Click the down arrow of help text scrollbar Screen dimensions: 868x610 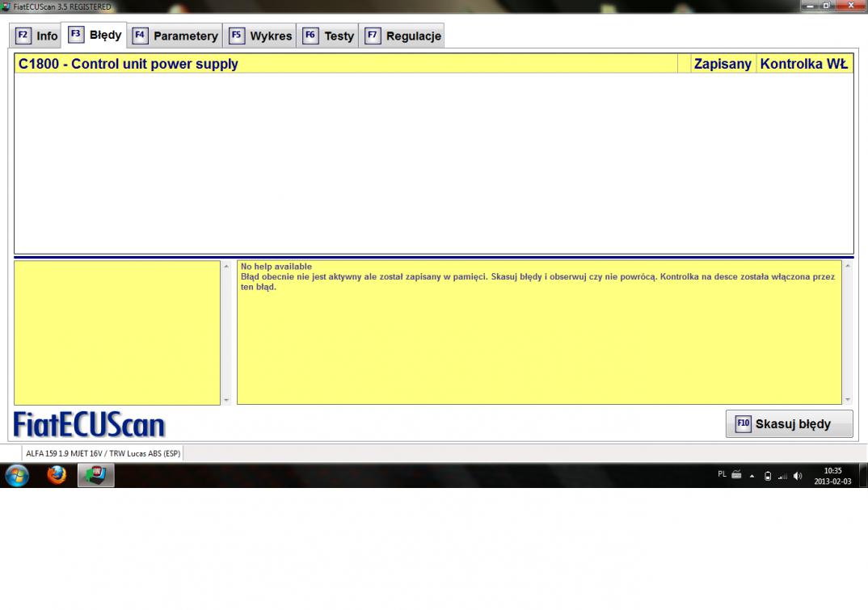tap(848, 400)
